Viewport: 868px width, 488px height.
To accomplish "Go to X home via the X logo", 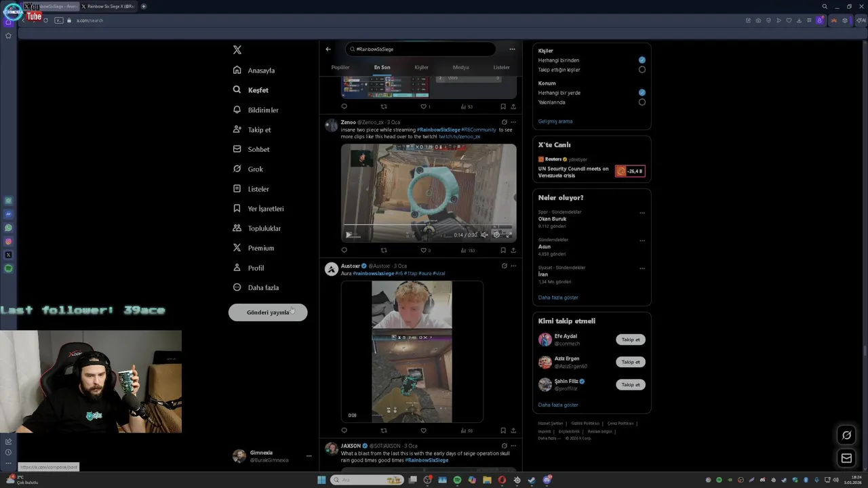I will (237, 50).
